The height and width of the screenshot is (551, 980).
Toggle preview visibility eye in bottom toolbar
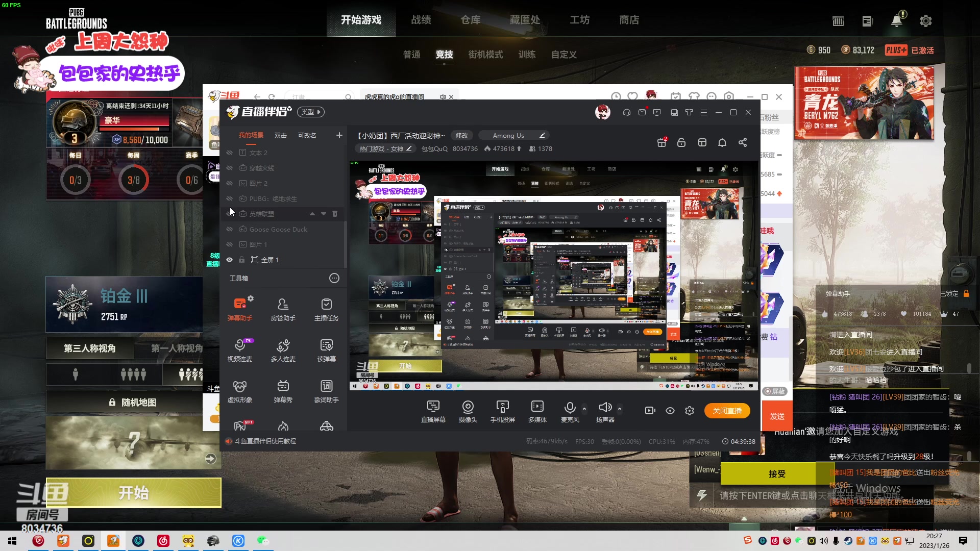(x=670, y=411)
